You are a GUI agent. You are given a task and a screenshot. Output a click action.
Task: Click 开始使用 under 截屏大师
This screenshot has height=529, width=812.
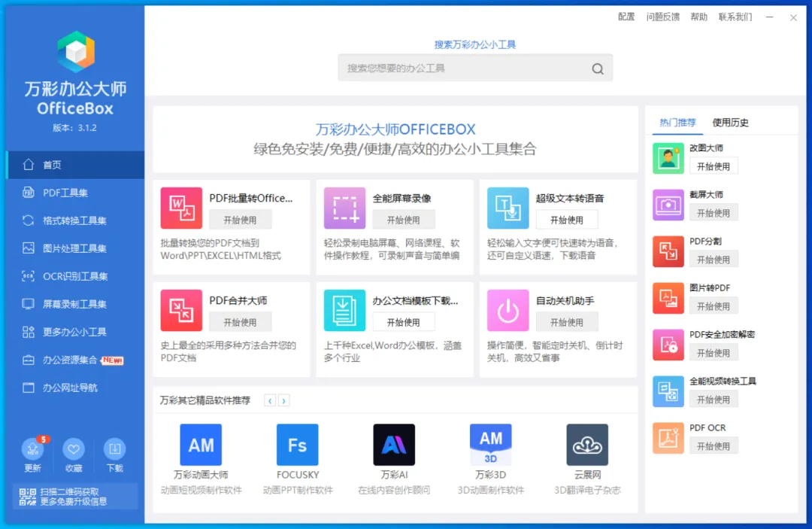713,213
